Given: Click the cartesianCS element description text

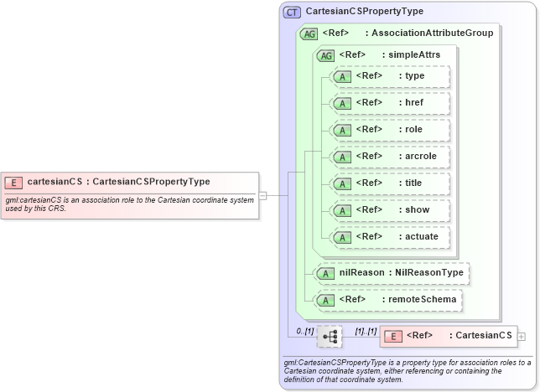Looking at the screenshot, I should coord(129,204).
